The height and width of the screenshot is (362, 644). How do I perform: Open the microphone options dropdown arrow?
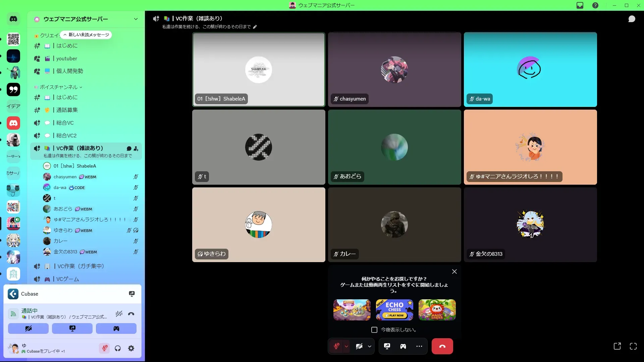click(x=346, y=346)
